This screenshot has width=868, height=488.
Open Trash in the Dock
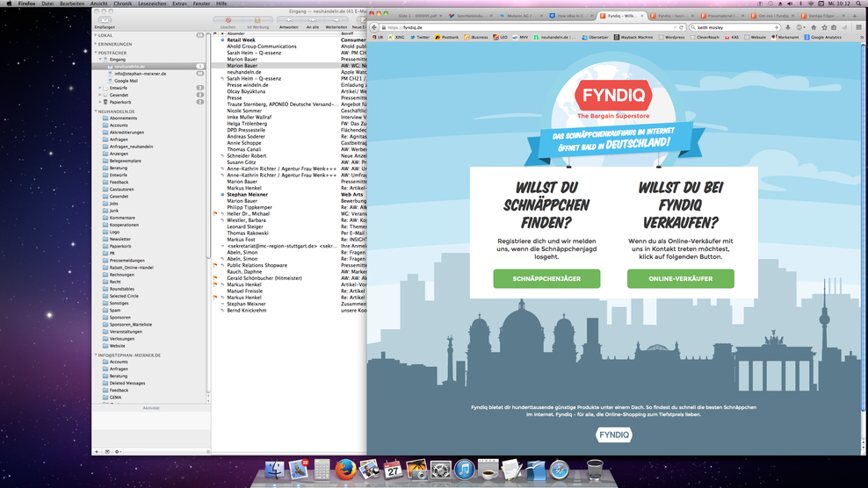(x=595, y=470)
